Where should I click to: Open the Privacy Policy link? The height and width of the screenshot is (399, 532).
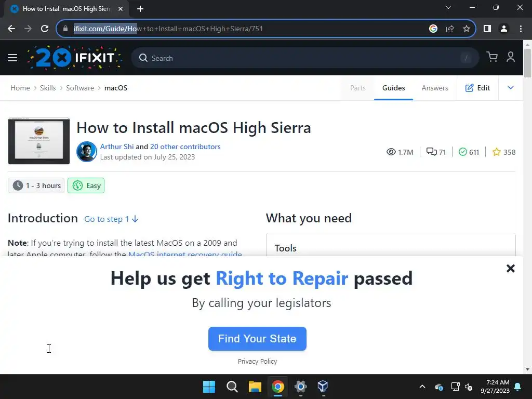click(x=257, y=362)
